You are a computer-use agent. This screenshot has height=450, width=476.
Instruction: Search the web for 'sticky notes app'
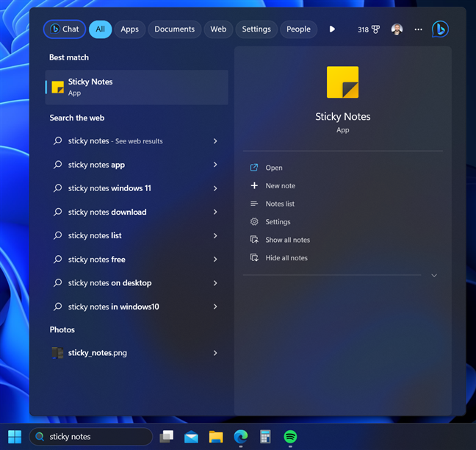[137, 165]
